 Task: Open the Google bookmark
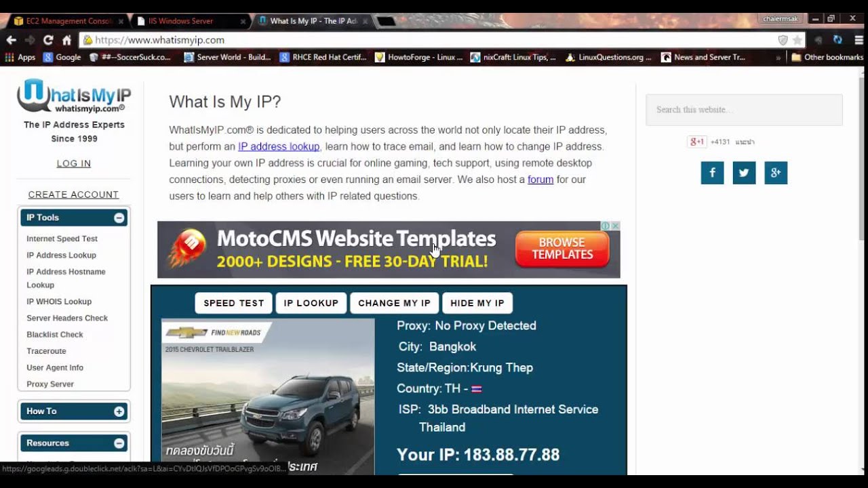point(62,58)
